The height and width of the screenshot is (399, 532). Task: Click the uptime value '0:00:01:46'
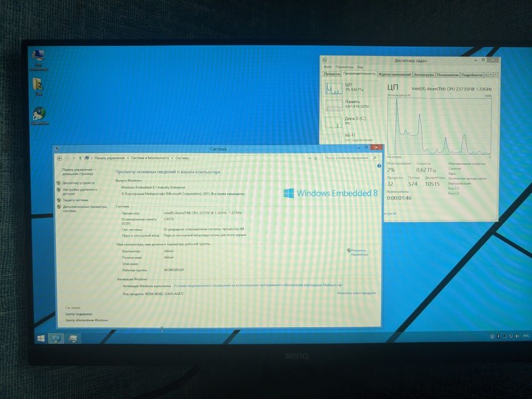coord(399,198)
